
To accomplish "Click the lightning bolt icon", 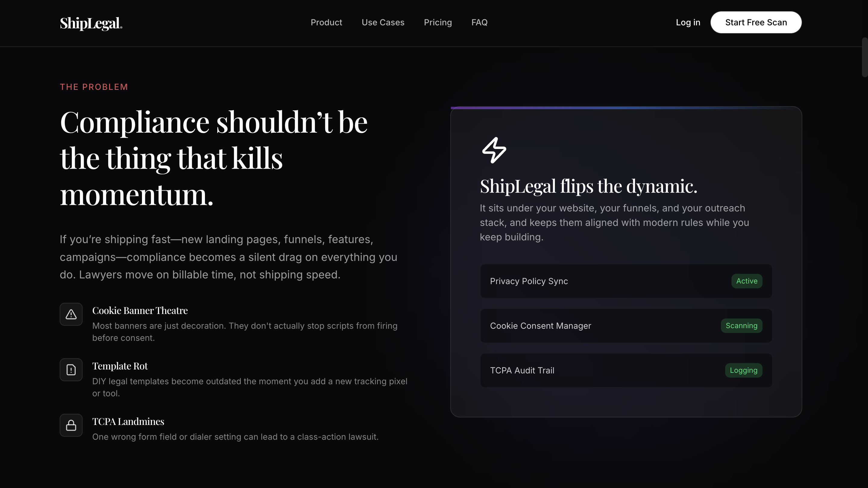I will click(494, 150).
